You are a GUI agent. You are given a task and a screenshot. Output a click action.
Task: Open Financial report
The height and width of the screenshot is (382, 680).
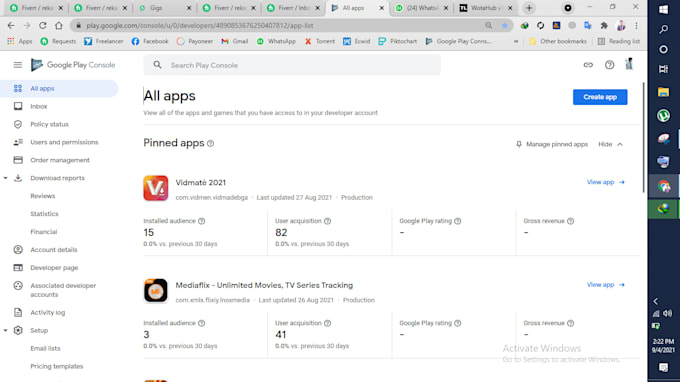(x=43, y=232)
